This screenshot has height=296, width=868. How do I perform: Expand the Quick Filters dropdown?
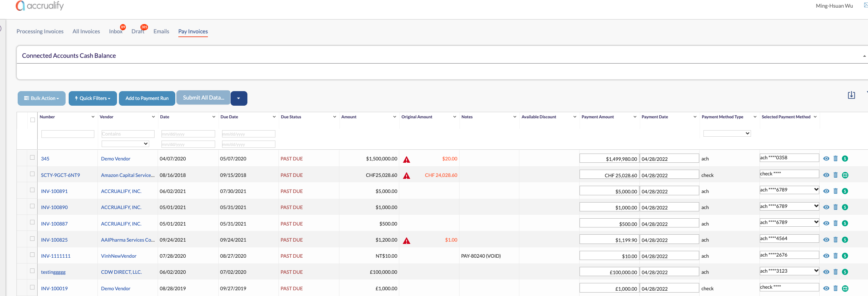[x=93, y=98]
